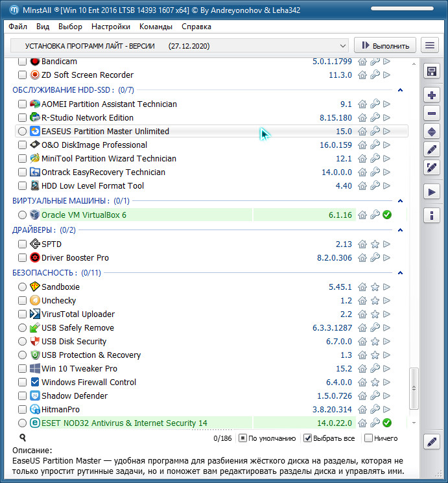
Task: Click key icon for HitmanPro
Action: [x=375, y=409]
